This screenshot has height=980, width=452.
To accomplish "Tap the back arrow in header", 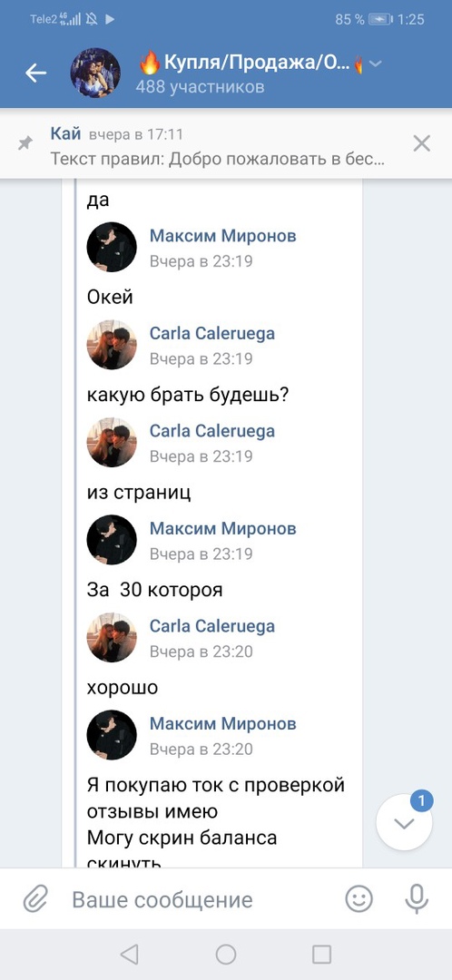I will coord(35,73).
